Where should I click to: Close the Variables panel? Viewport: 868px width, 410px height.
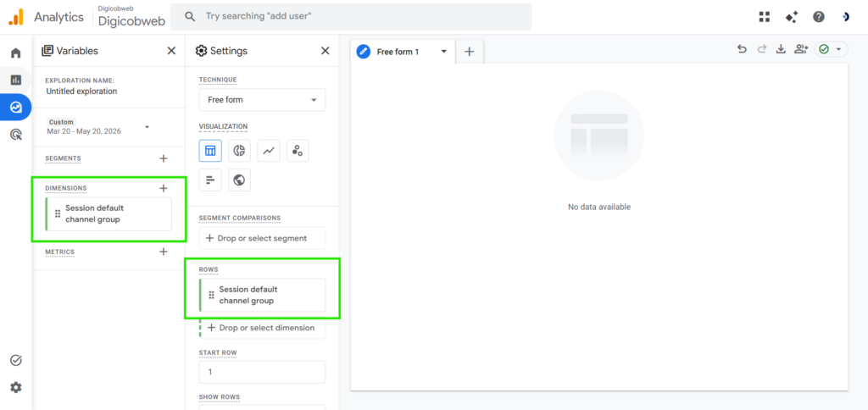tap(171, 51)
